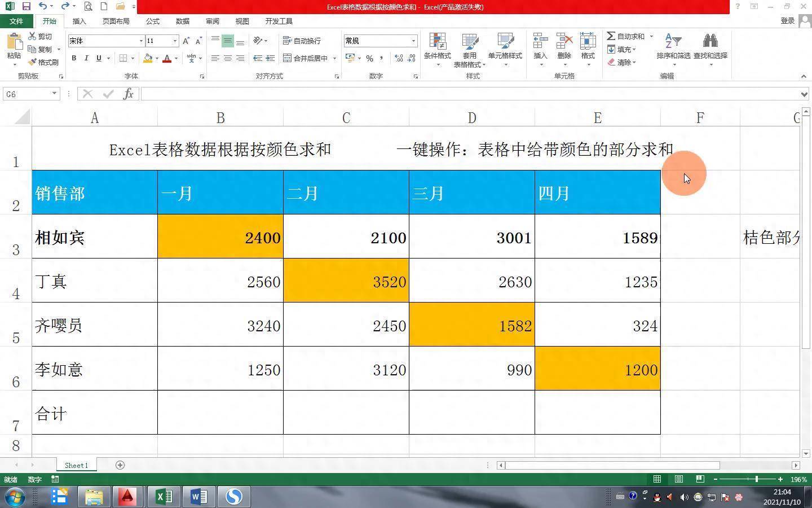This screenshot has width=812, height=508.
Task: Toggle bold formatting
Action: [x=74, y=58]
